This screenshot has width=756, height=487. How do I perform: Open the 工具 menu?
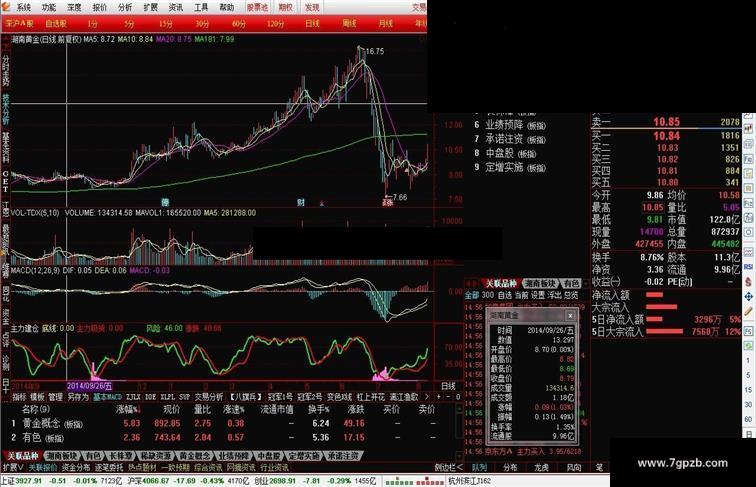[201, 7]
